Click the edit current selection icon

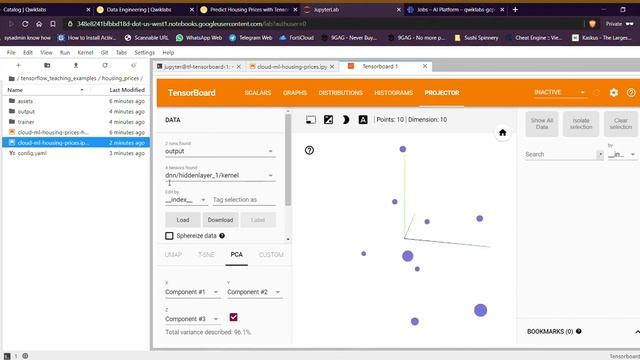pyautogui.click(x=329, y=120)
